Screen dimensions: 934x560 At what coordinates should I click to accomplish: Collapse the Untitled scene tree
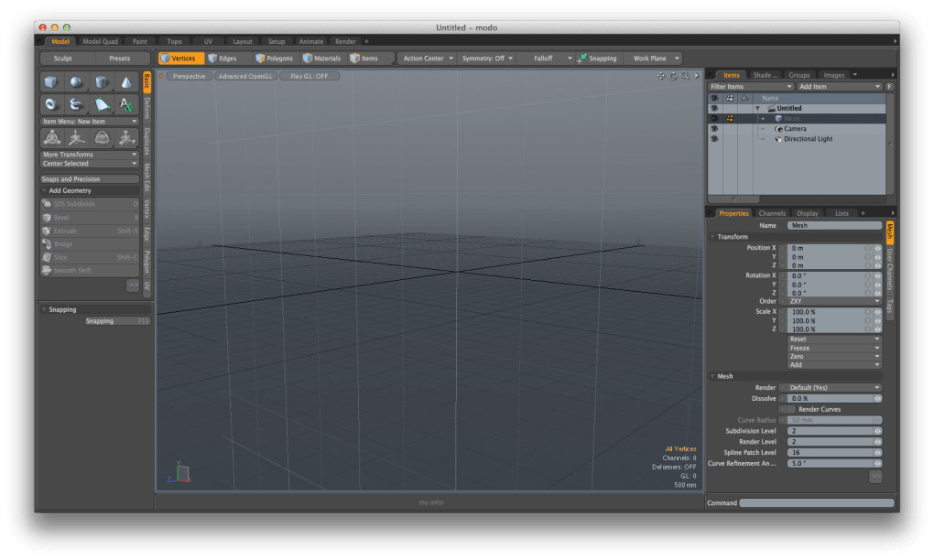pyautogui.click(x=757, y=108)
